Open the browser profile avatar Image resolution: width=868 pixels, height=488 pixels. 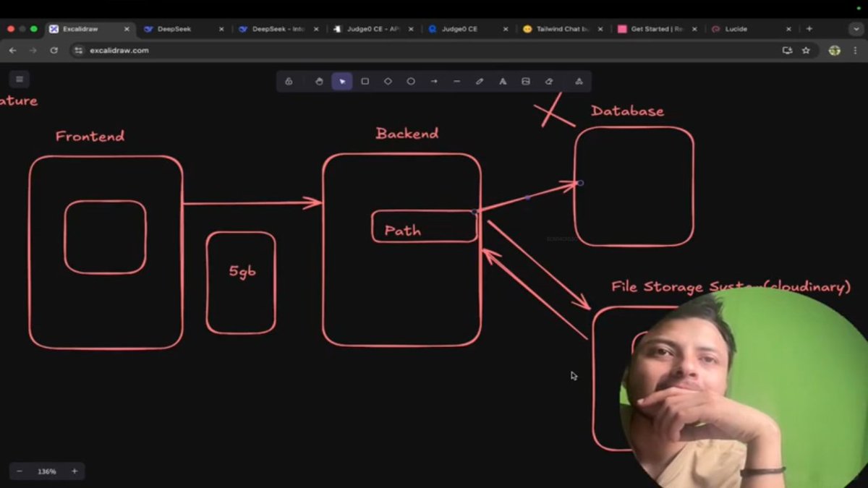(x=835, y=51)
